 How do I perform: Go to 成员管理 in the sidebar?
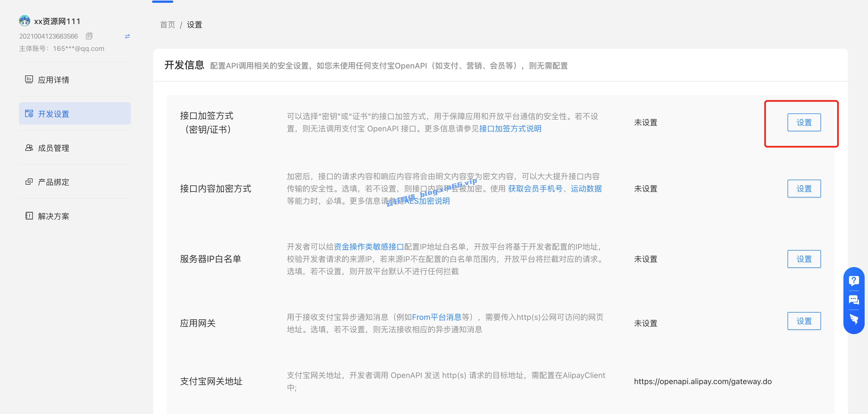coord(75,148)
